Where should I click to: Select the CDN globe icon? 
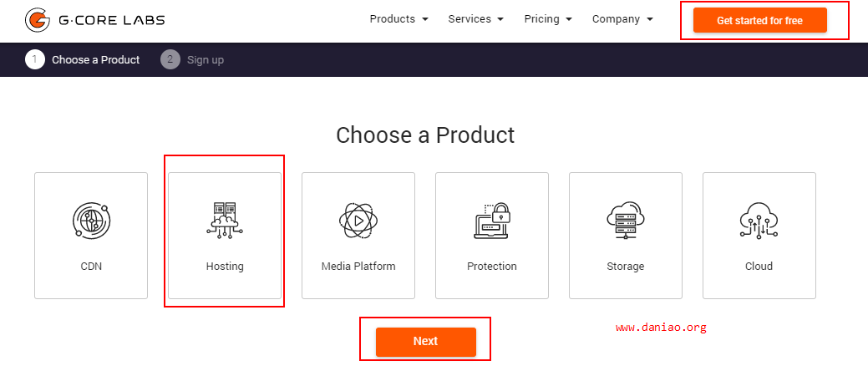[91, 221]
